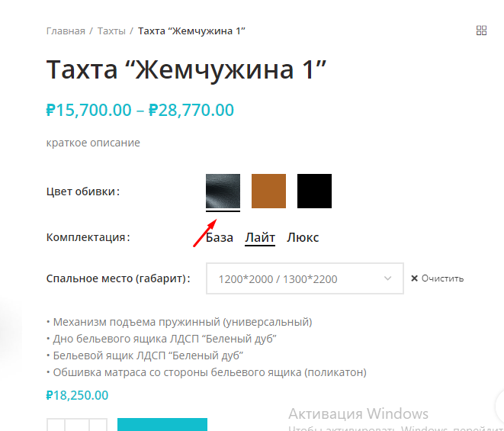
Task: Increase quantity with right stepper box
Action: tap(98, 425)
